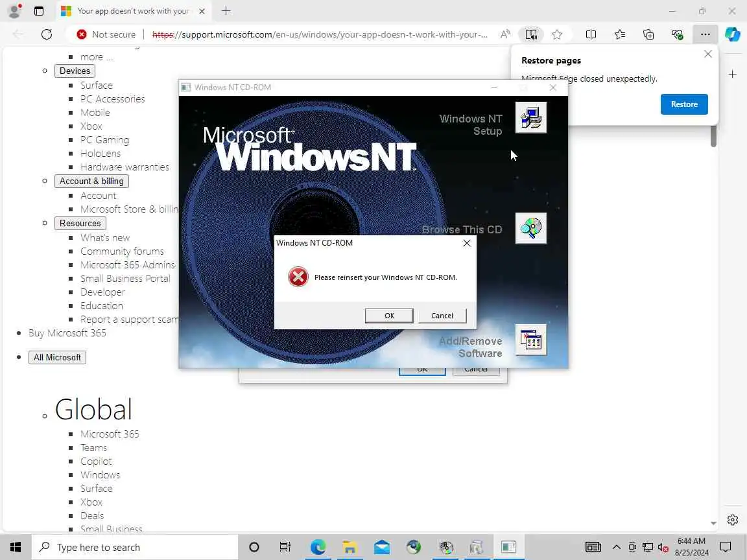This screenshot has width=747, height=560.
Task: Click the muted volume tray icon
Action: [x=663, y=547]
